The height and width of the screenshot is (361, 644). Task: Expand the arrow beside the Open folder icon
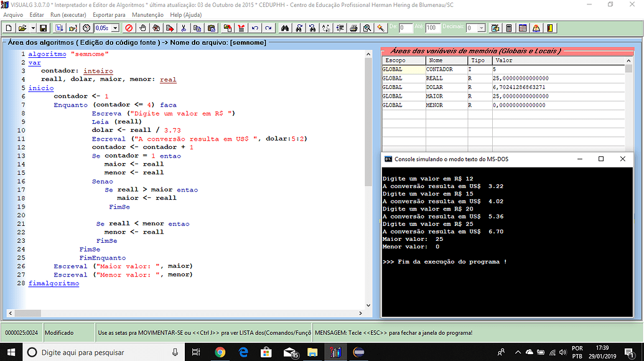[32, 28]
